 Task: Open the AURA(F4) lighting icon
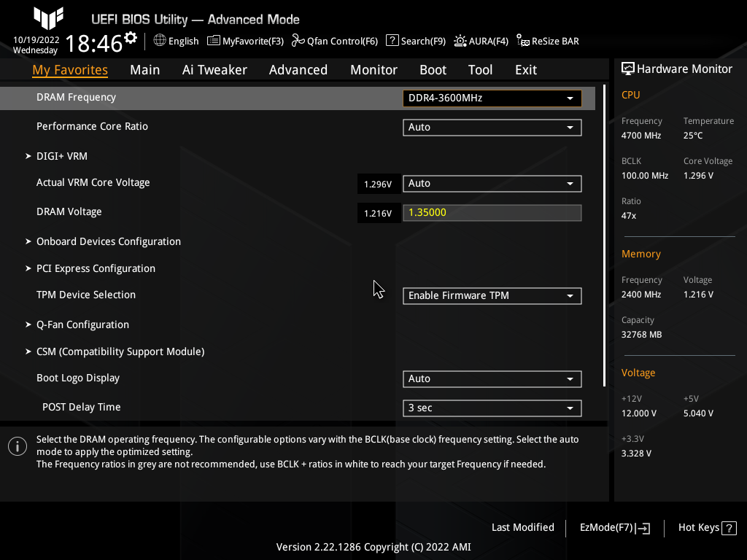point(460,41)
